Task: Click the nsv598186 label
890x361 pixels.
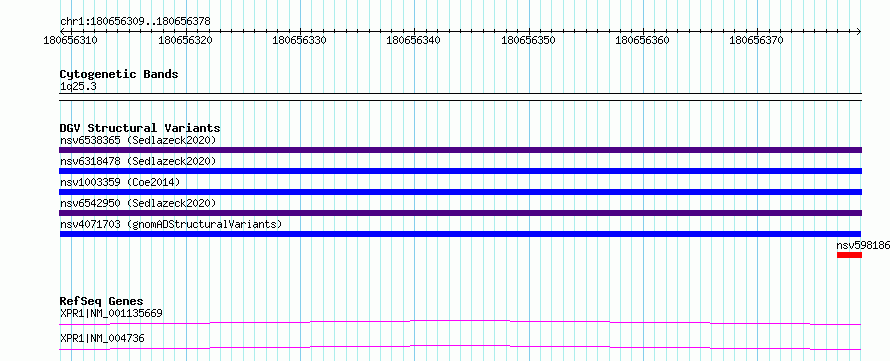Action: pos(863,245)
